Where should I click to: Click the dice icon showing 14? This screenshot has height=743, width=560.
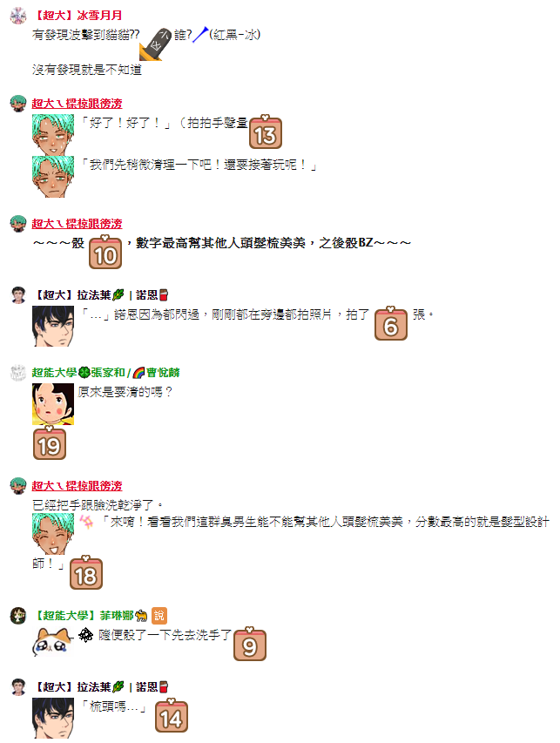(171, 715)
